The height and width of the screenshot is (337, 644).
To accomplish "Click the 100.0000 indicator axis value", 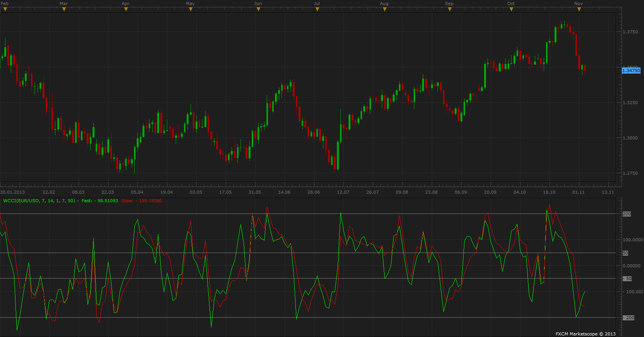I will [x=633, y=240].
